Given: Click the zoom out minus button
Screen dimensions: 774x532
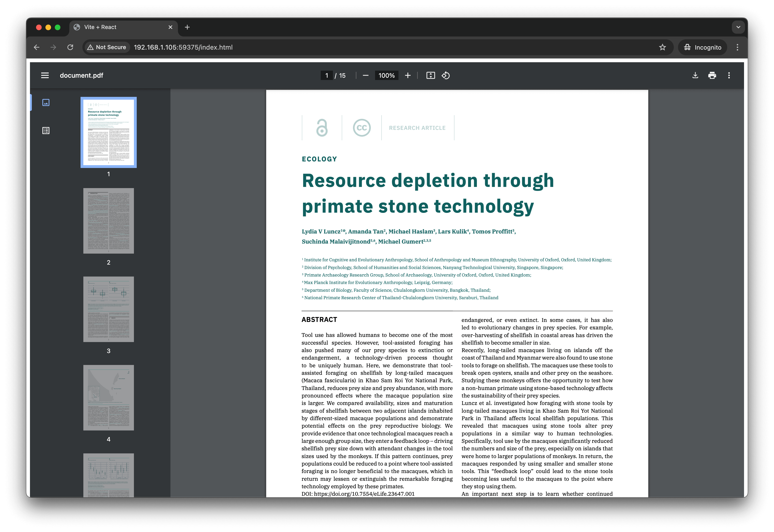Looking at the screenshot, I should point(365,75).
